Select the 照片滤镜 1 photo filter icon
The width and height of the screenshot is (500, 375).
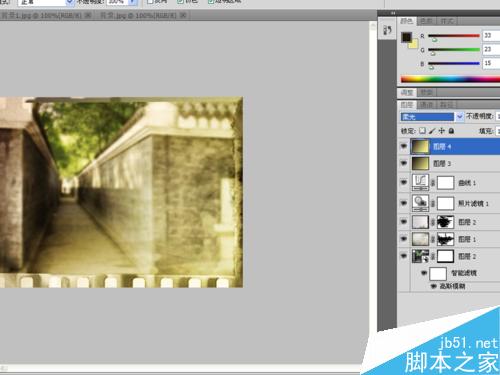(420, 203)
